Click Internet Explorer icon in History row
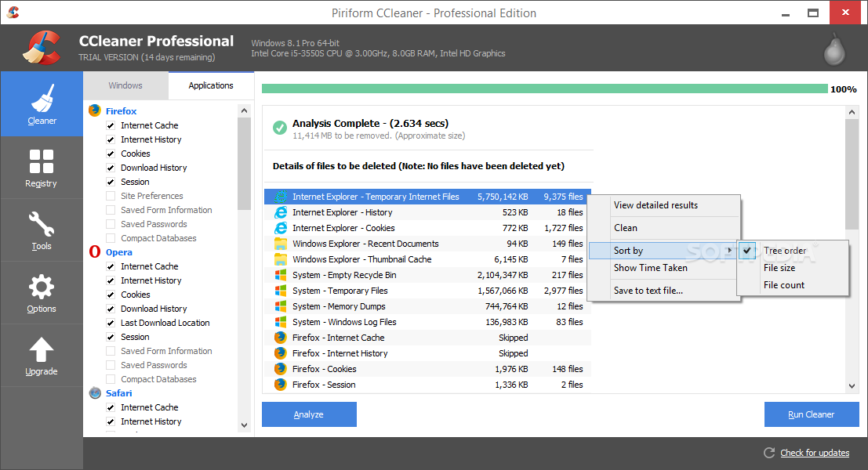The image size is (868, 470). pos(281,211)
